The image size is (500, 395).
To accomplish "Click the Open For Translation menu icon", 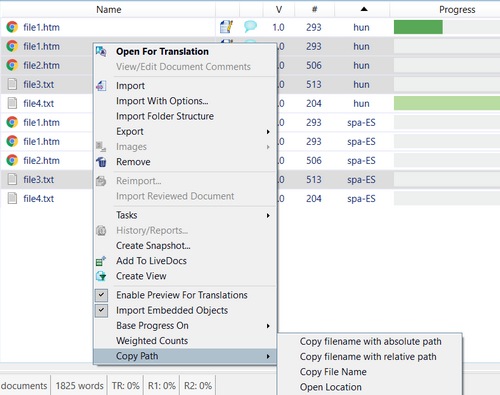I will pyautogui.click(x=101, y=51).
